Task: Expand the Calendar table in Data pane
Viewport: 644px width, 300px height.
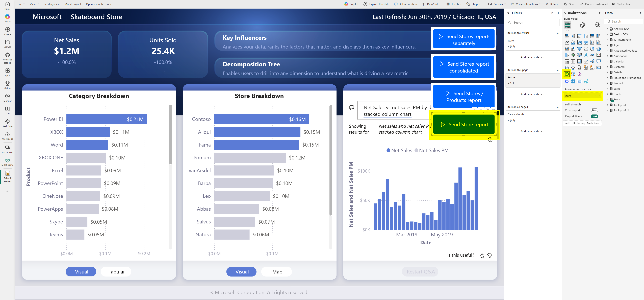Action: pyautogui.click(x=607, y=62)
